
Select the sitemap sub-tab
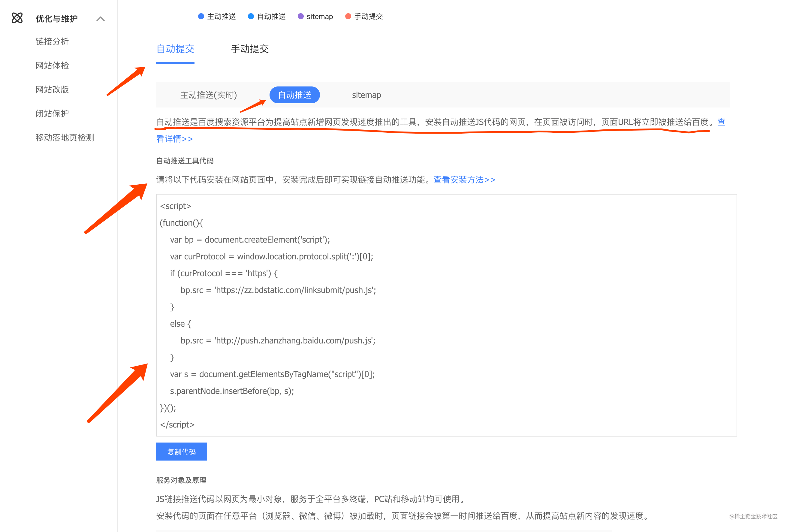[x=366, y=95]
